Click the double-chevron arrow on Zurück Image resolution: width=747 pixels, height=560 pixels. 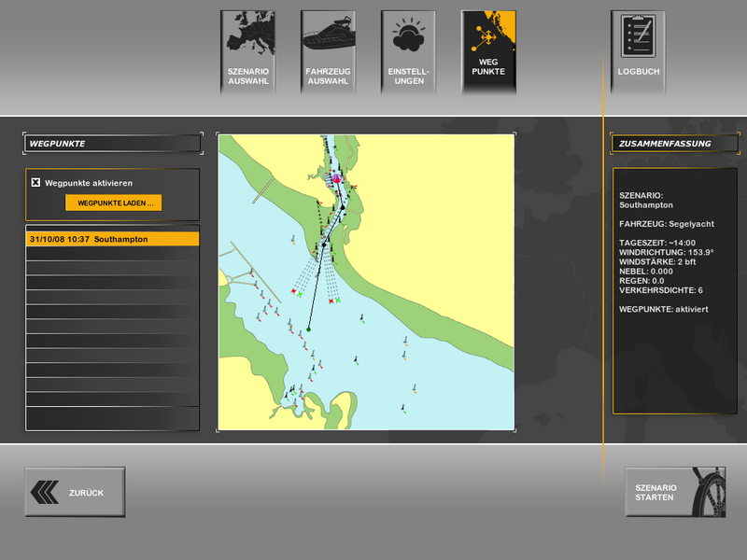[x=45, y=492]
